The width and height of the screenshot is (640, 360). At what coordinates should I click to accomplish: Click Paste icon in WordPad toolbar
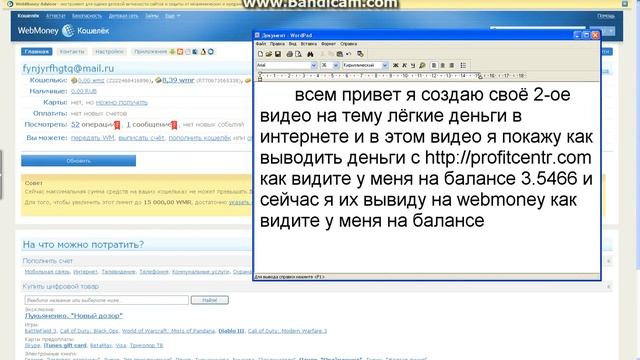[x=340, y=54]
